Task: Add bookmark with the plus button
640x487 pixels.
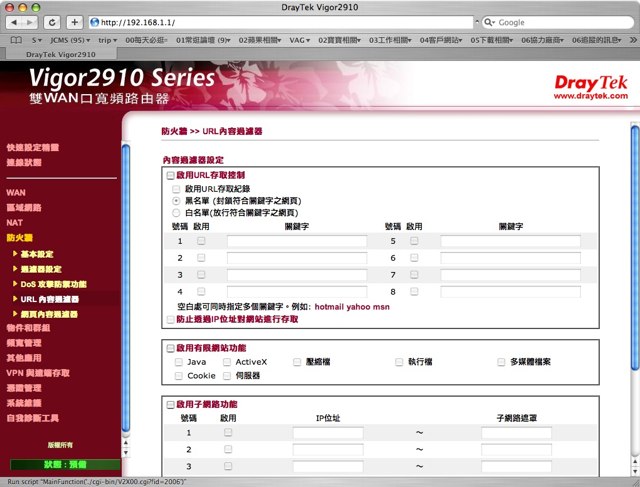Action: (74, 22)
